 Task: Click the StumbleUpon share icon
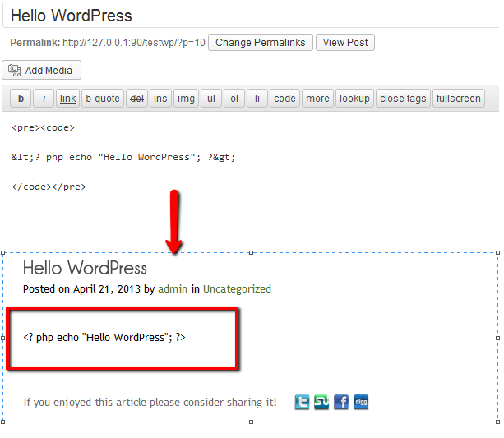point(321,402)
